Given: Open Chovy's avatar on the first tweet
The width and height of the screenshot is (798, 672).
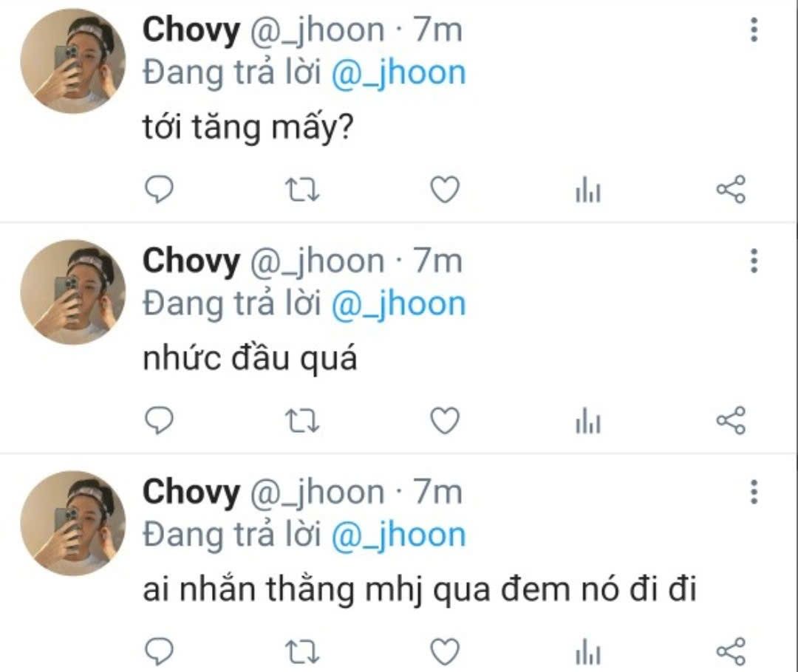Looking at the screenshot, I should (72, 61).
